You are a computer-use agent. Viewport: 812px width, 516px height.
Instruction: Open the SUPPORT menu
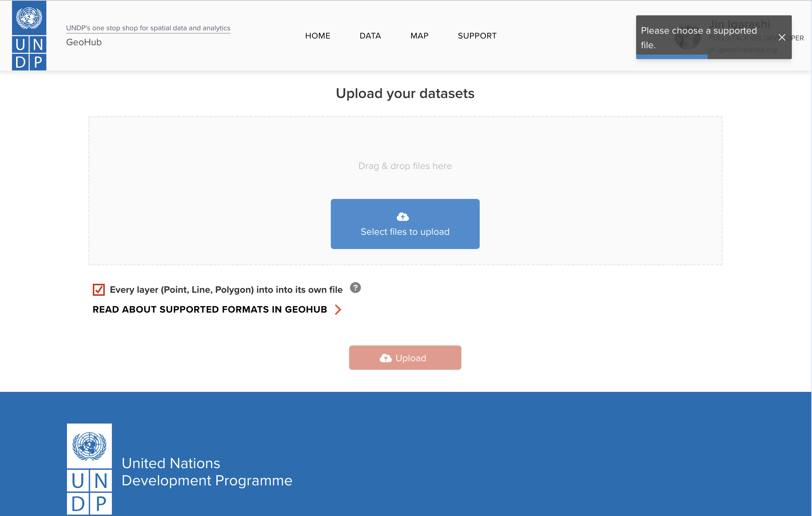477,36
